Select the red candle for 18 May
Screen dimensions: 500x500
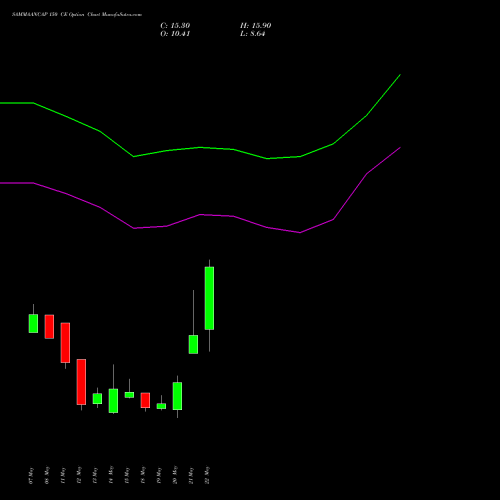[145, 400]
